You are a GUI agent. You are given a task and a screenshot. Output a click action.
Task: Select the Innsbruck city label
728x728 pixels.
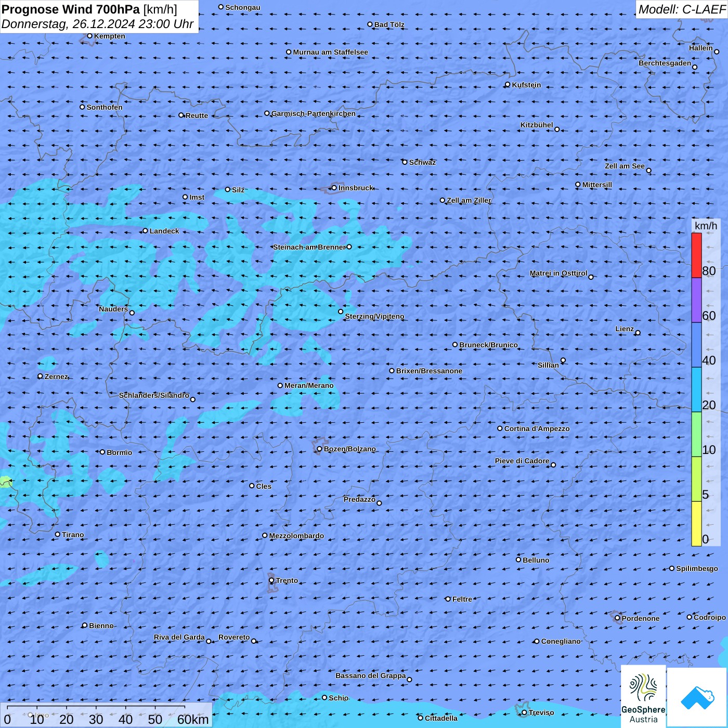[x=356, y=188]
